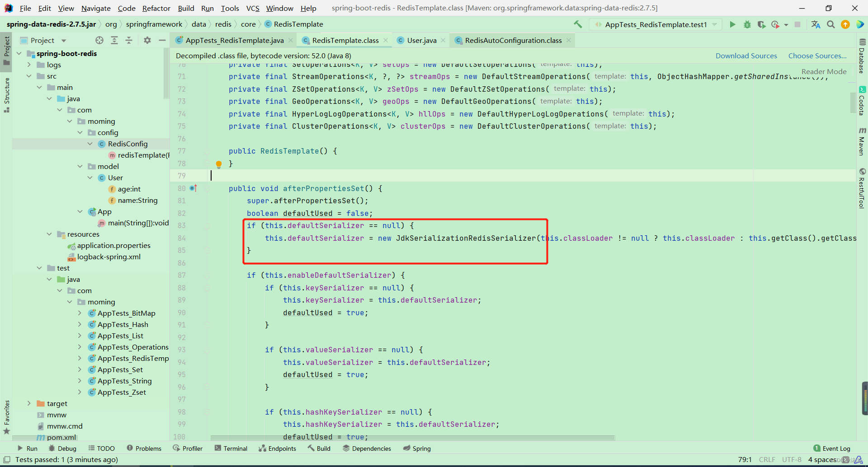The width and height of the screenshot is (868, 467).
Task: Open the Spring tool window
Action: tap(416, 448)
